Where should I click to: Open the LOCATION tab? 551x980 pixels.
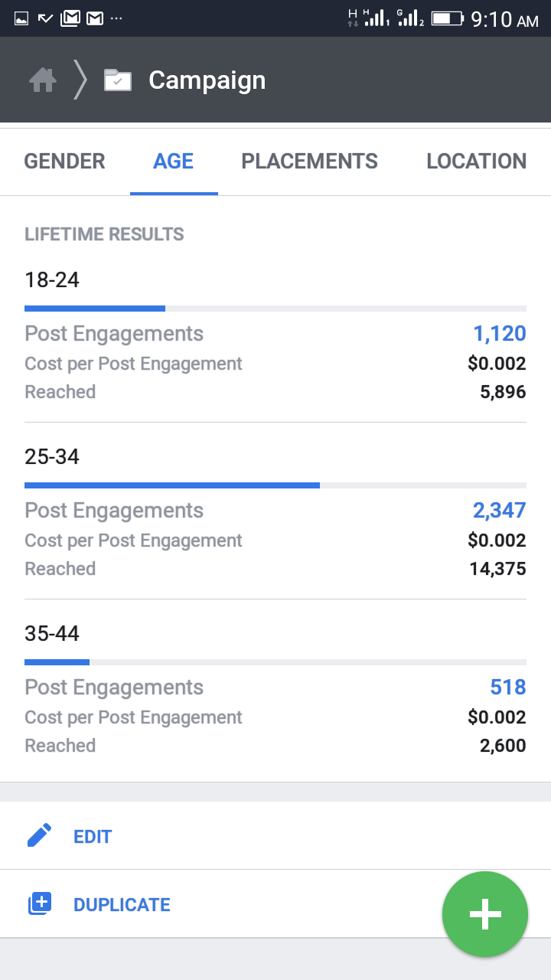[x=477, y=162]
